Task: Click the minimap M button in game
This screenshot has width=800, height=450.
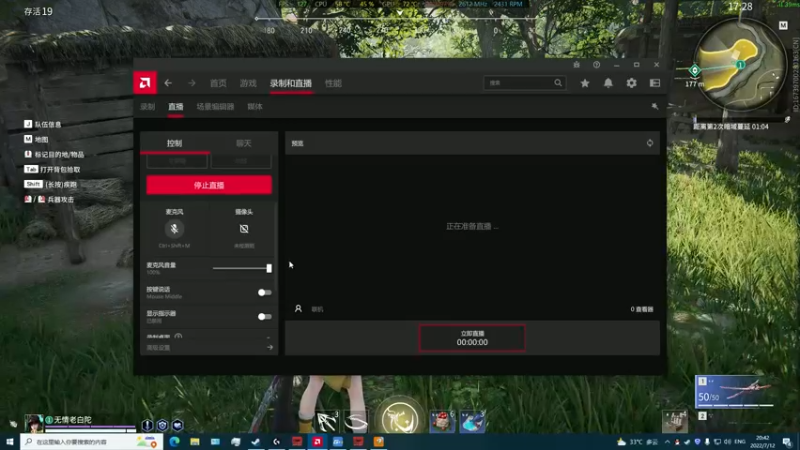Action: 783,26
